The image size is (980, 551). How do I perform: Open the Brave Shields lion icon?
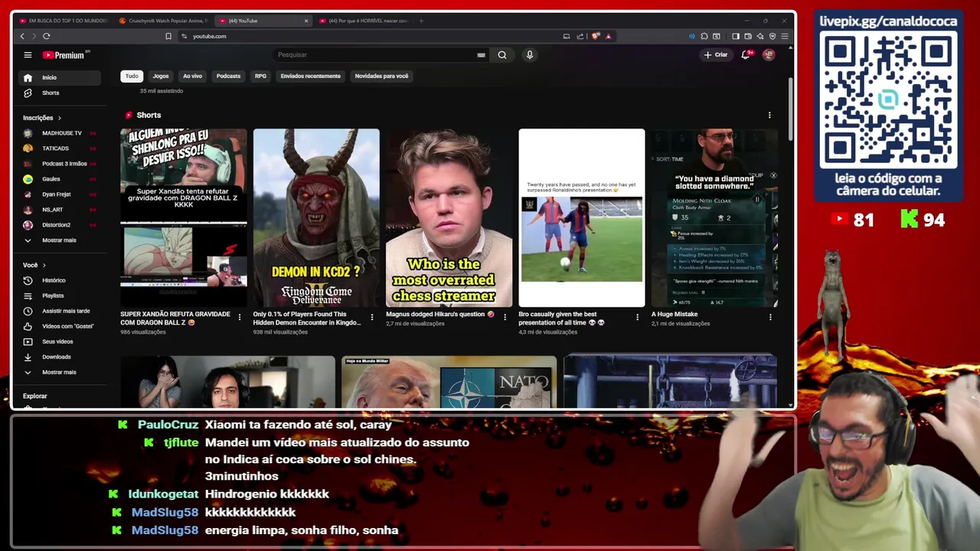tap(596, 36)
